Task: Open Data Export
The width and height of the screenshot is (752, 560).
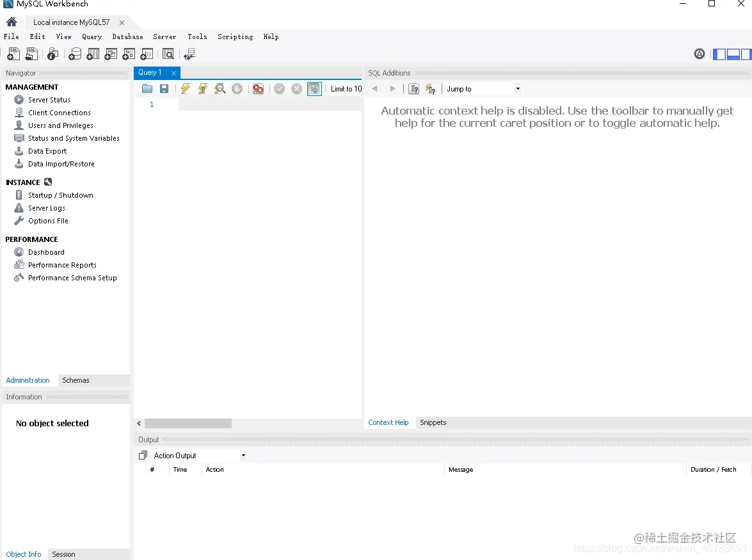Action: 47,151
